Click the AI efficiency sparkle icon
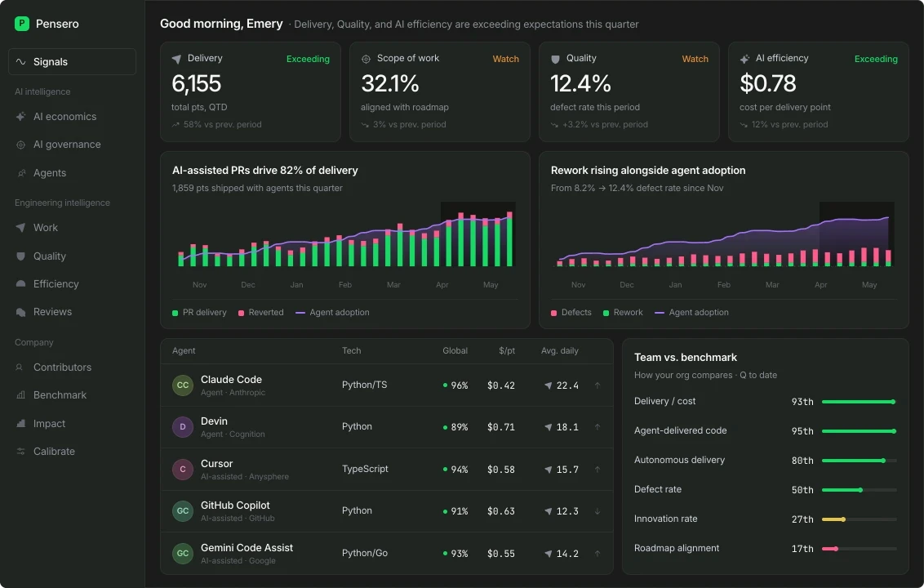Screen dimensions: 924x588 tap(745, 59)
